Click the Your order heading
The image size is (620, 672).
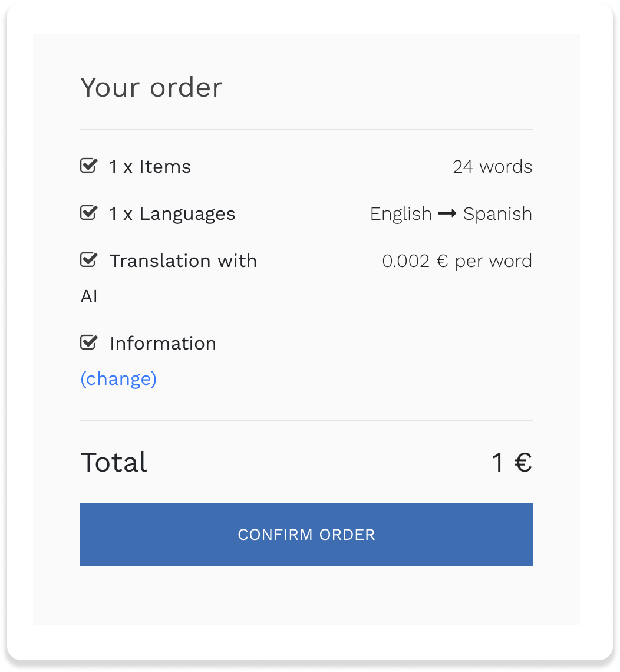(151, 87)
